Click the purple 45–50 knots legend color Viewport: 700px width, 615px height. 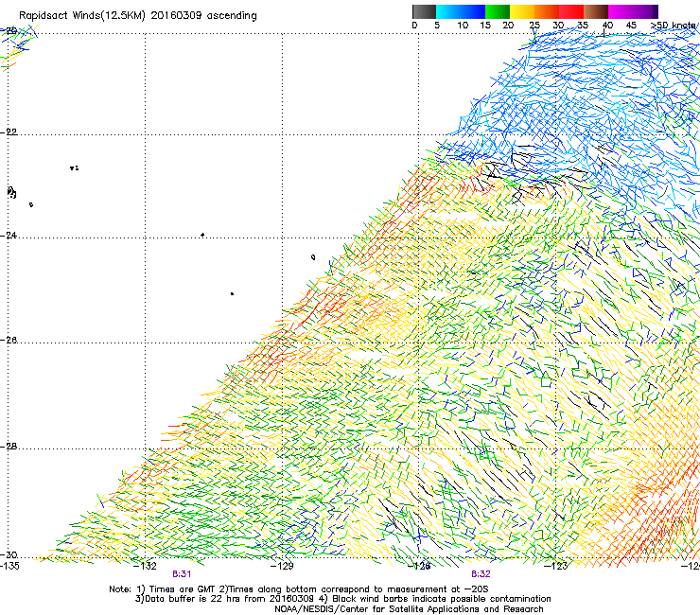[x=645, y=11]
